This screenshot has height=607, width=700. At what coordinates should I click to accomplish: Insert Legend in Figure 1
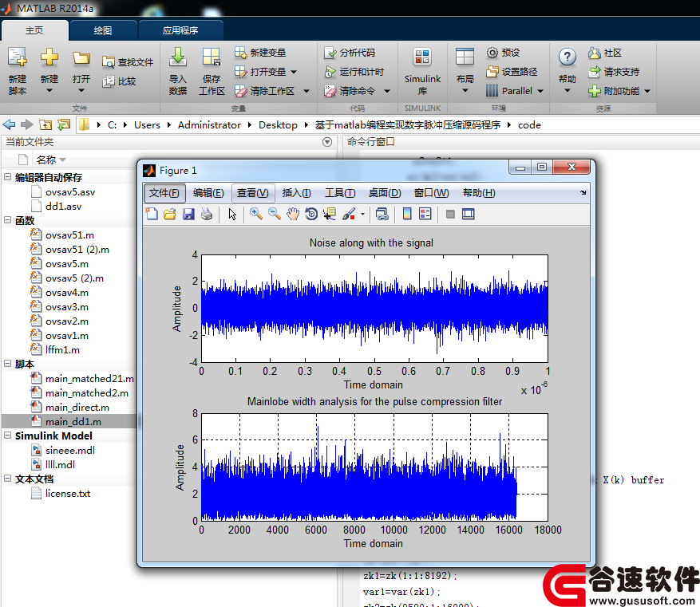point(425,214)
